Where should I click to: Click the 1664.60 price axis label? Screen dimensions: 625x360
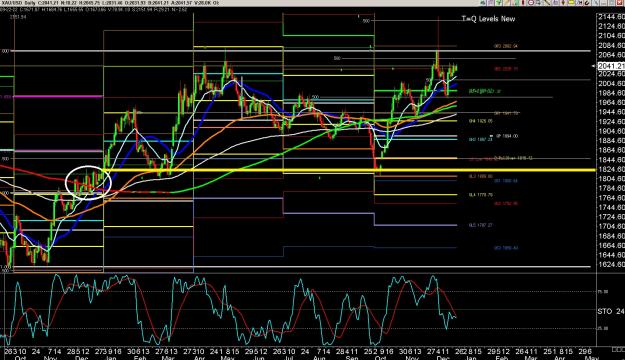(611, 246)
